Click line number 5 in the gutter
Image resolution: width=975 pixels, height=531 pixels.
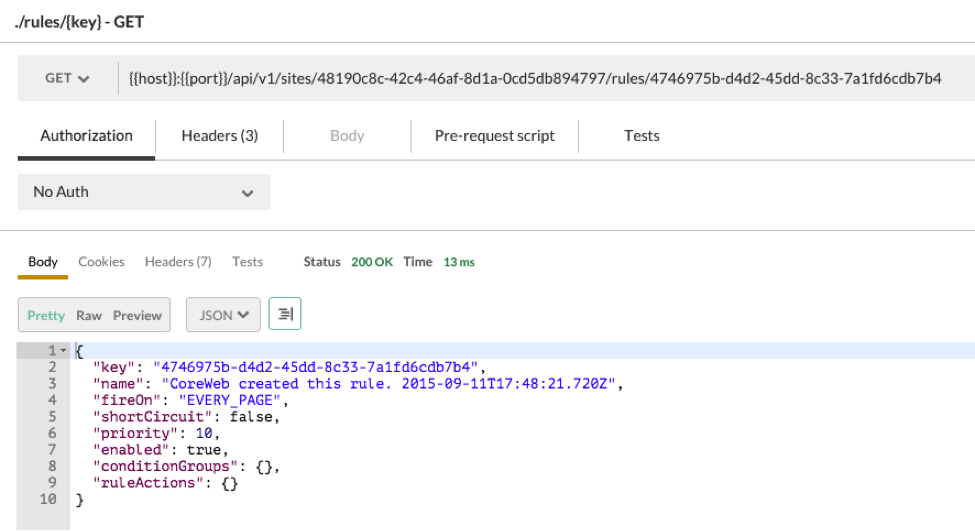(52, 417)
